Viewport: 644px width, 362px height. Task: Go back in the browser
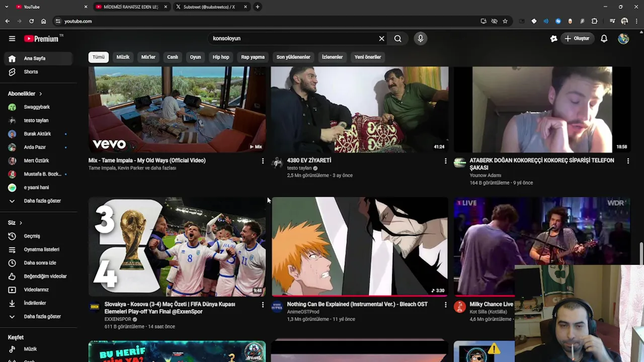(7, 21)
